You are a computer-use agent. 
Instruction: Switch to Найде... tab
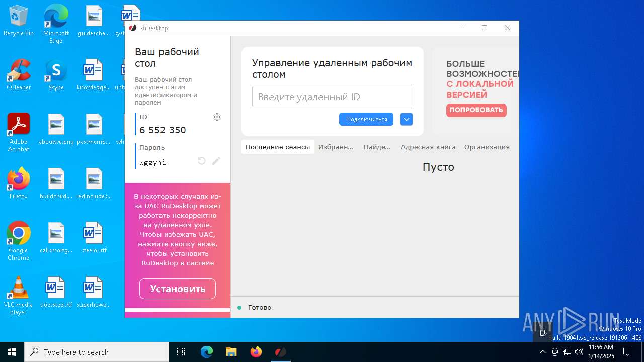(x=377, y=147)
